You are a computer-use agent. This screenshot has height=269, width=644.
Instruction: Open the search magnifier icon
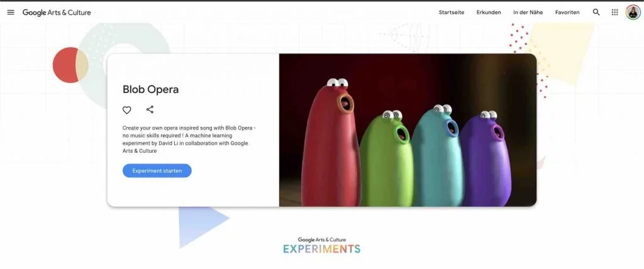[596, 13]
